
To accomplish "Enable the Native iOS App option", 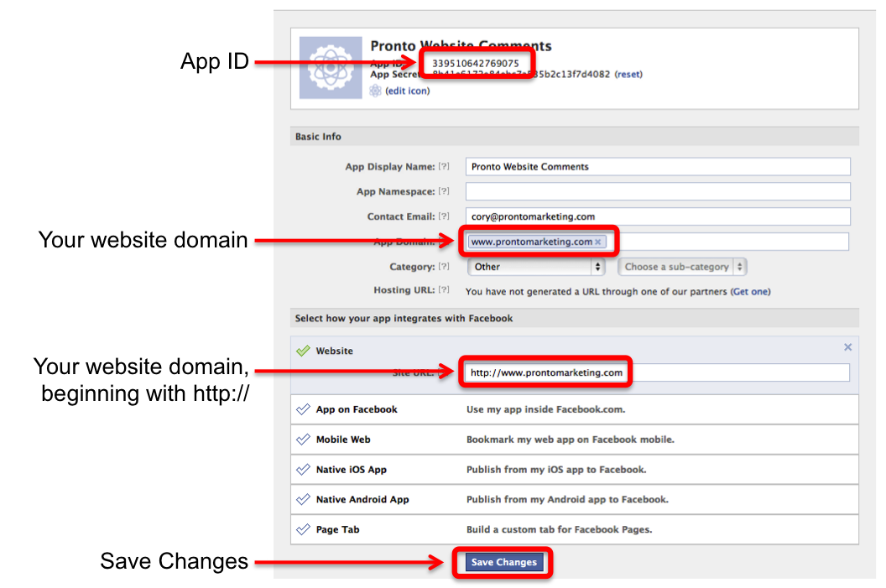I will [304, 469].
